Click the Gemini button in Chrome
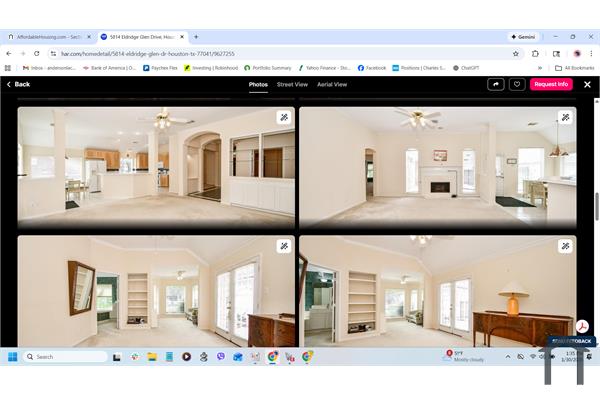600x395 pixels. tap(523, 37)
